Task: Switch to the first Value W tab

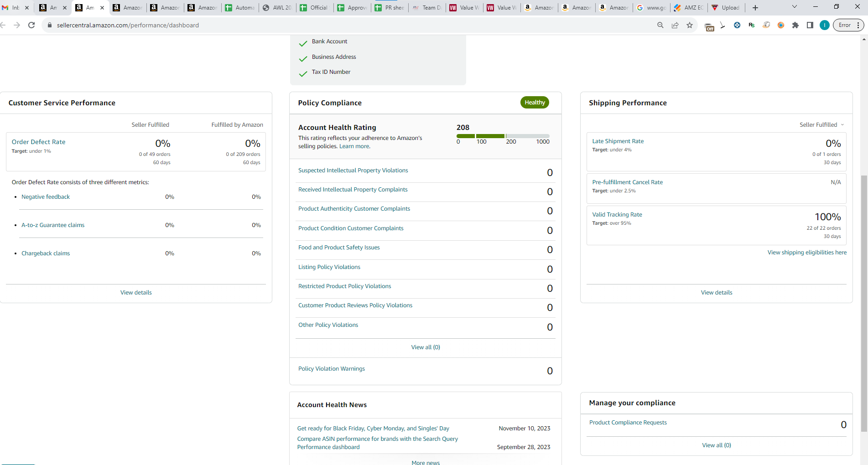Action: click(x=464, y=7)
